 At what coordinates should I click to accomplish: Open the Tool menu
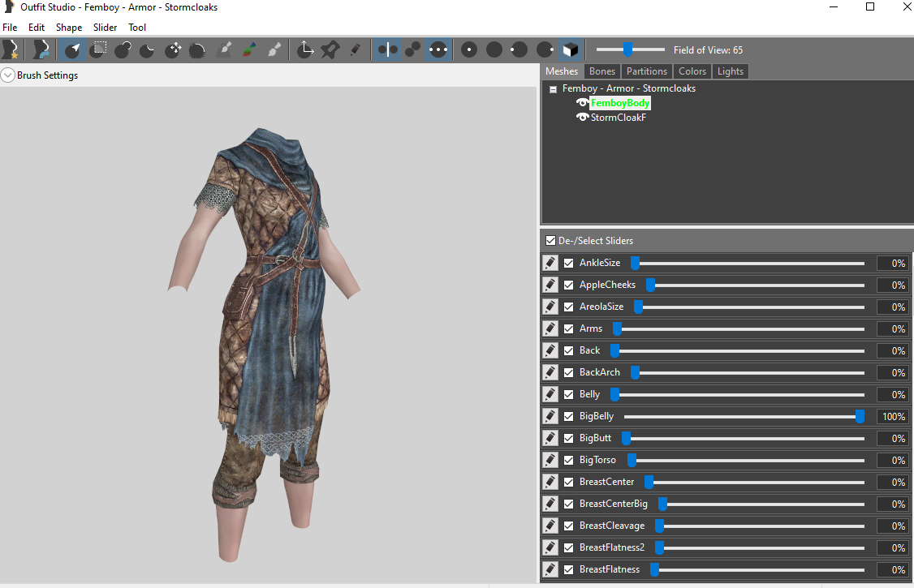137,28
